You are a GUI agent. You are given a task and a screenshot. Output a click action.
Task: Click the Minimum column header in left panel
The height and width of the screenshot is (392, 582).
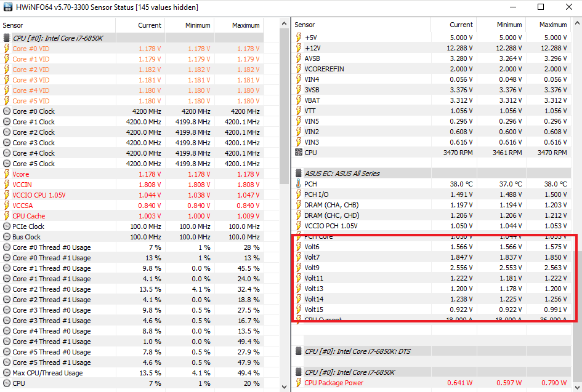click(190, 25)
